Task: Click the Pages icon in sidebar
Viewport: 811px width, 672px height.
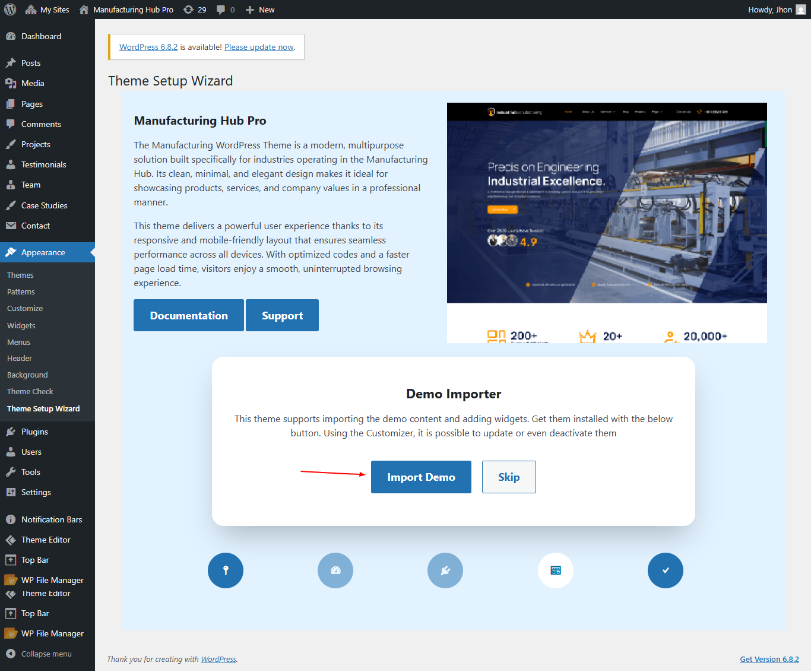Action: pos(11,104)
